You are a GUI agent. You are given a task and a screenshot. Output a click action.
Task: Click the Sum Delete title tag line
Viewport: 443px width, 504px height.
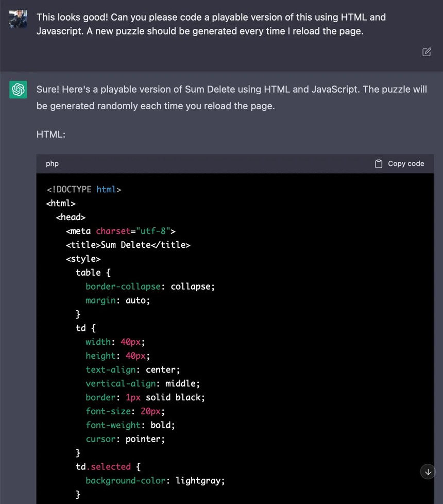coord(128,245)
